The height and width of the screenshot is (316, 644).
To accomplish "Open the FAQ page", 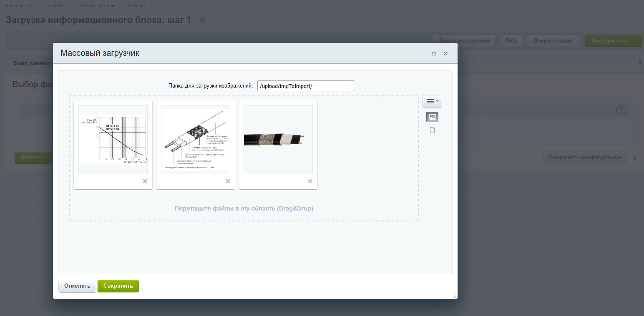I will pos(511,40).
